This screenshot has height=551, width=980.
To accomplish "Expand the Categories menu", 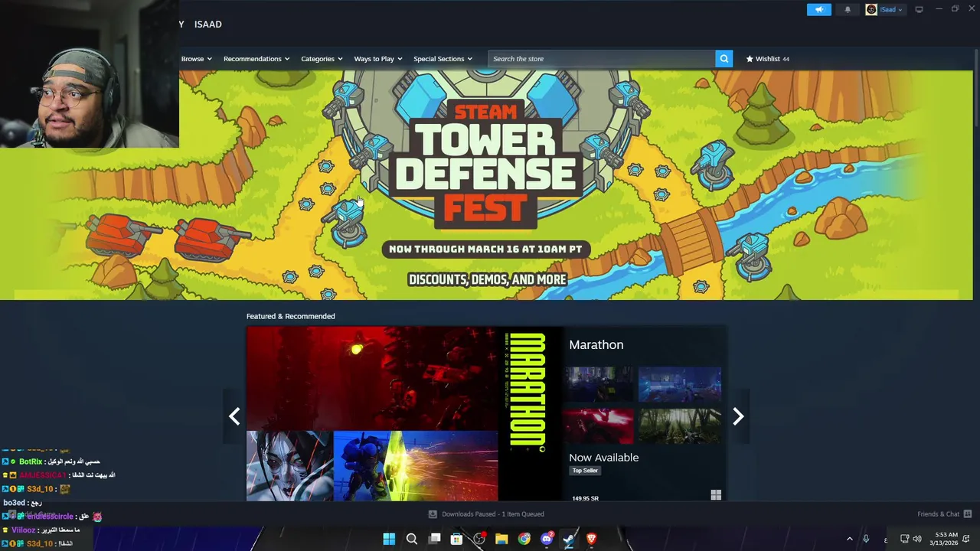I will 322,59.
